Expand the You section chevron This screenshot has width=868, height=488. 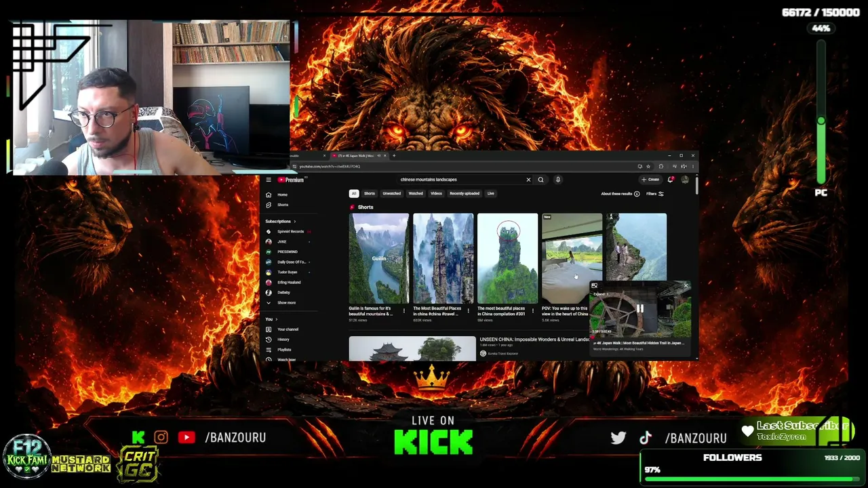click(276, 319)
